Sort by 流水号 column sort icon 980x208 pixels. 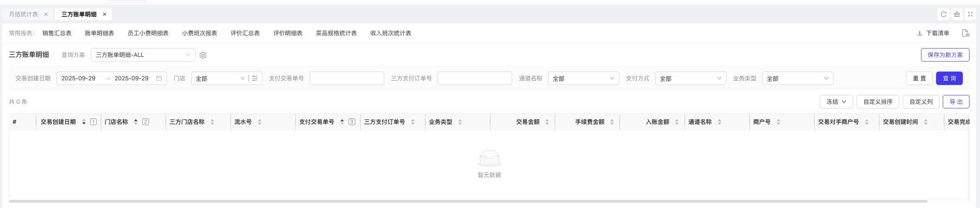click(259, 122)
